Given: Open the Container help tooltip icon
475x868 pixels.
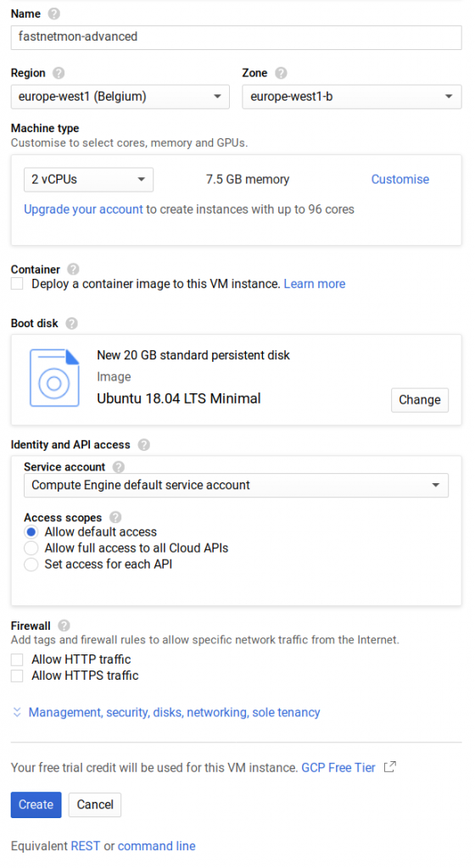Looking at the screenshot, I should [73, 270].
